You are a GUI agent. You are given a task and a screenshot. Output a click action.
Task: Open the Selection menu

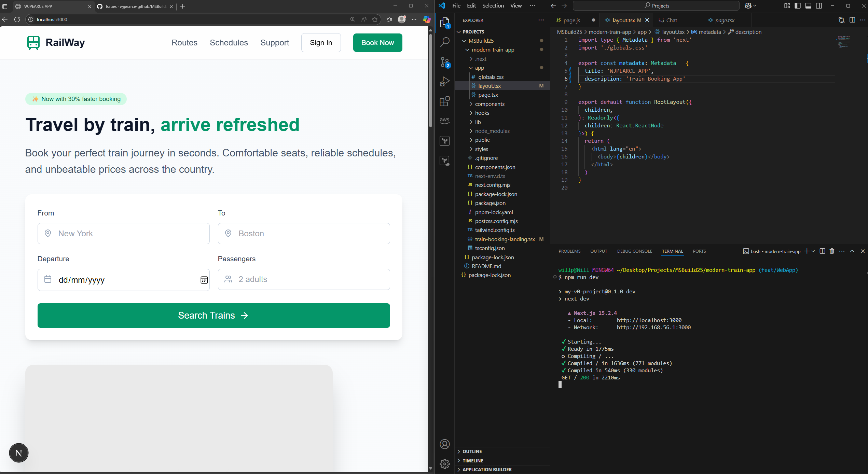[x=493, y=6]
